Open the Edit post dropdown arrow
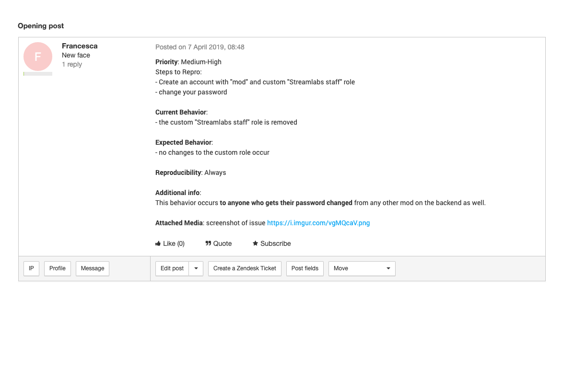 196,268
